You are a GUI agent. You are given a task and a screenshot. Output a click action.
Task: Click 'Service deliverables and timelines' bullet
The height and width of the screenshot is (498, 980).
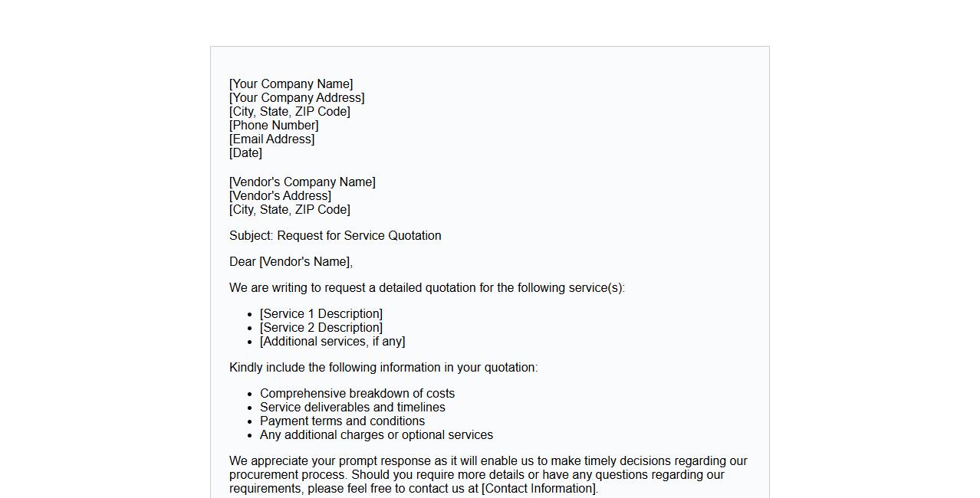coord(353,408)
